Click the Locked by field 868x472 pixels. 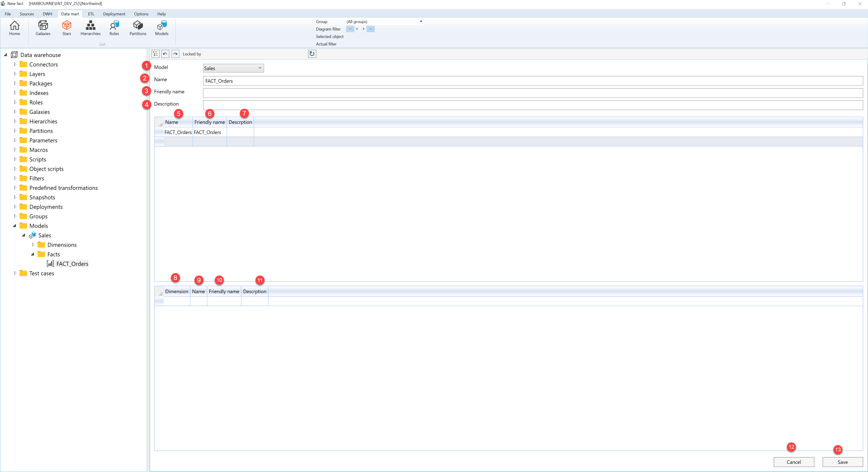click(x=255, y=54)
